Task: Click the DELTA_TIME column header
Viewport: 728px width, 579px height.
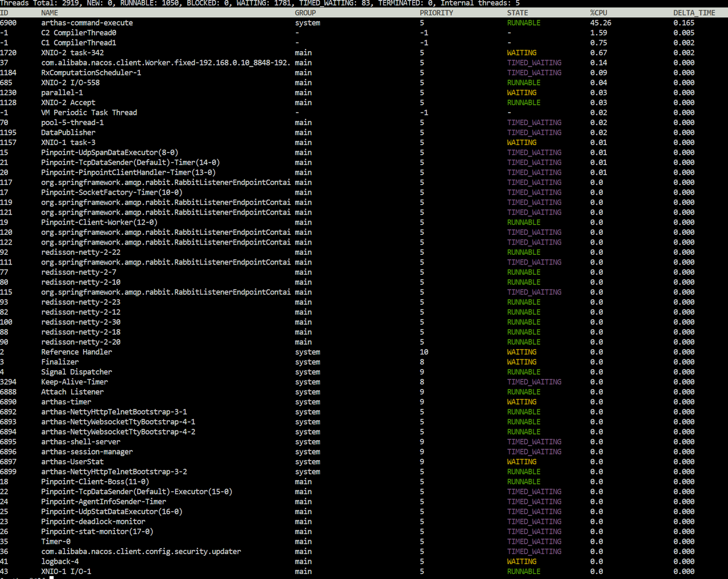Action: [x=694, y=13]
